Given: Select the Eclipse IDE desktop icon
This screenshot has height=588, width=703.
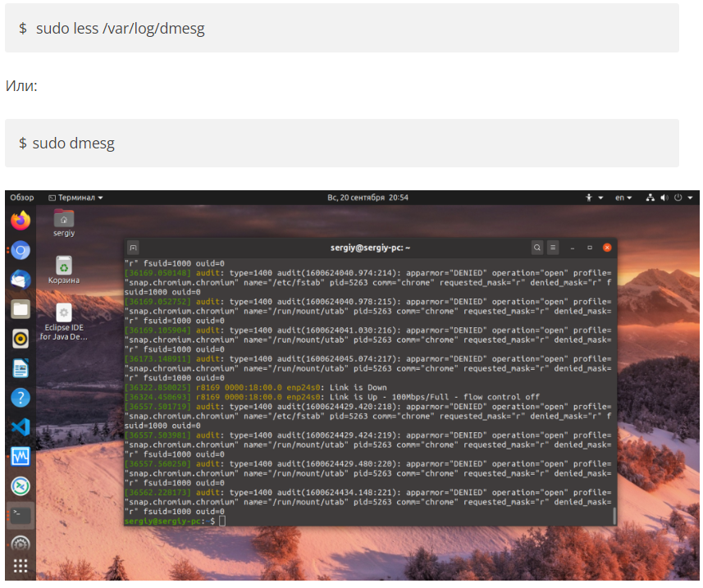Looking at the screenshot, I should (64, 322).
